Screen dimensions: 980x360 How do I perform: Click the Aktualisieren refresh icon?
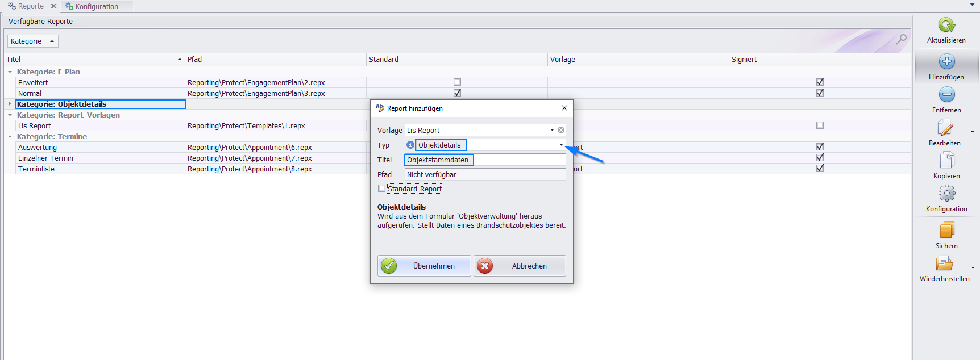click(x=946, y=26)
